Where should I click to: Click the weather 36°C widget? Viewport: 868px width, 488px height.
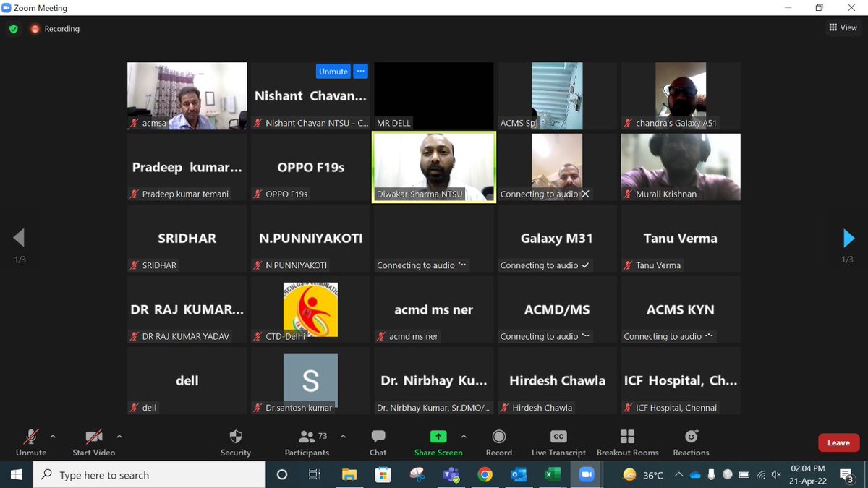643,475
